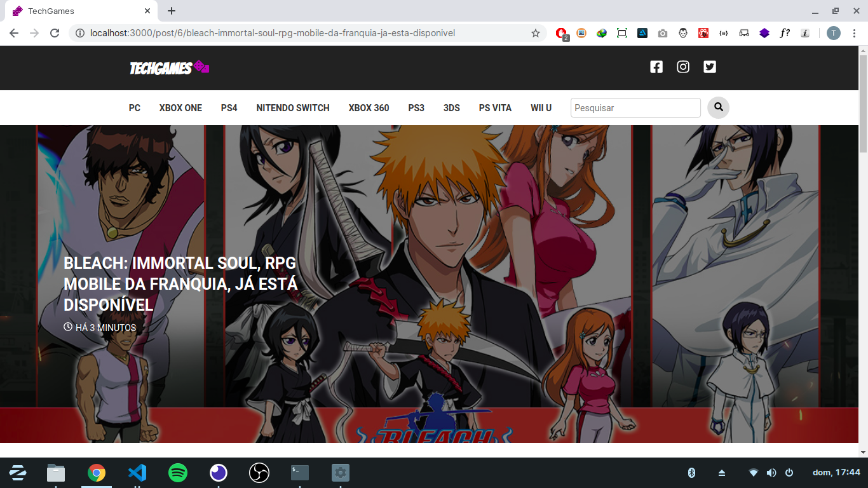Open the NINTENDO SWITCH category
Screen dimensions: 868x488
[293, 108]
